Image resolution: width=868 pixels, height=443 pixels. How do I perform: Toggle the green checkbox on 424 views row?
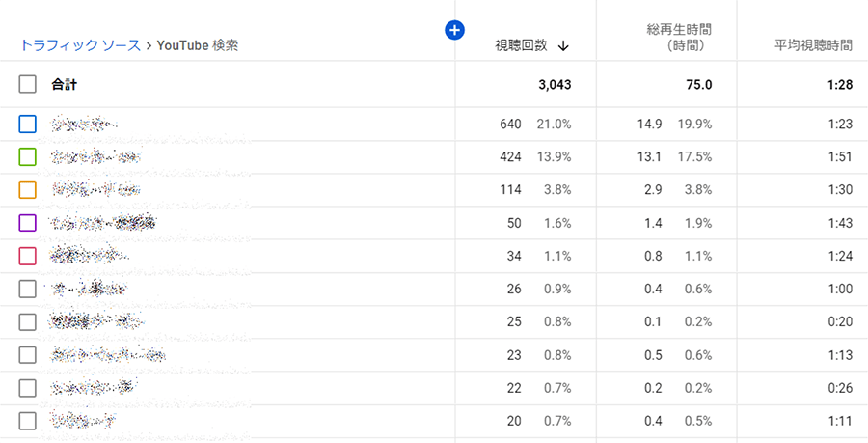click(x=28, y=156)
